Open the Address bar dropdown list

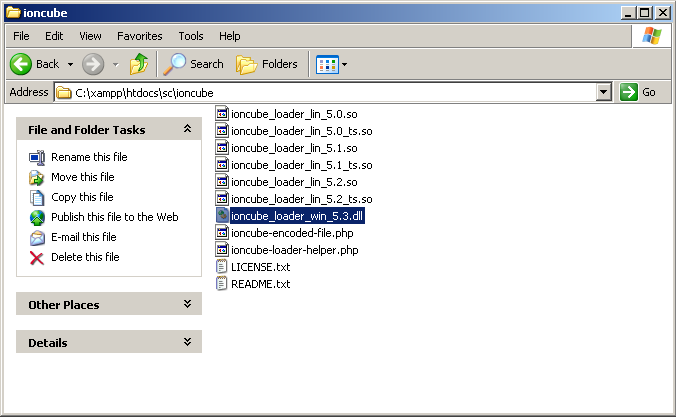(x=603, y=92)
